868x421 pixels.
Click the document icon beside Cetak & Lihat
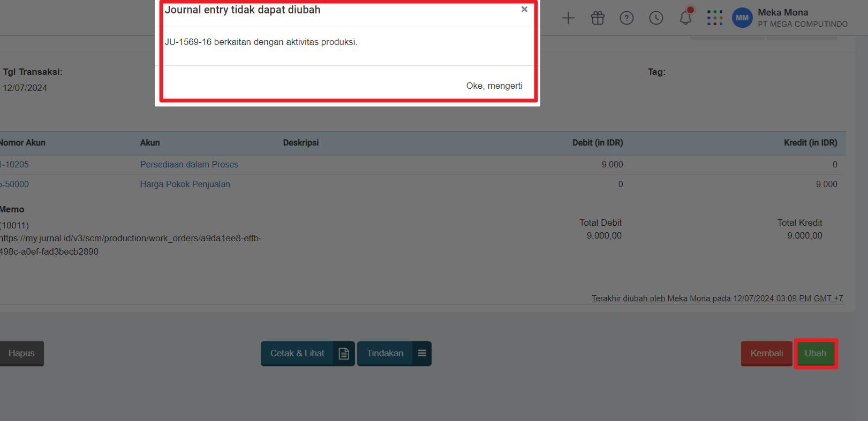click(x=344, y=354)
